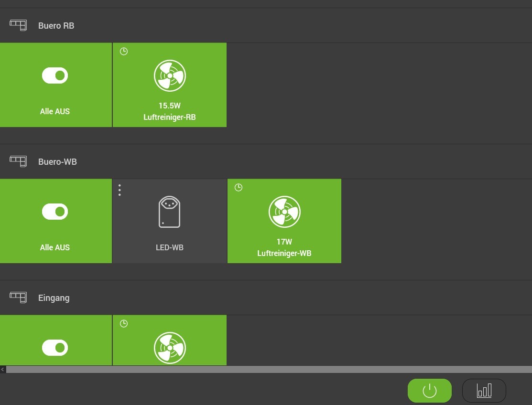The width and height of the screenshot is (532, 405).
Task: Open timer clock on Luftreiniger-WB tile
Action: [x=239, y=188]
